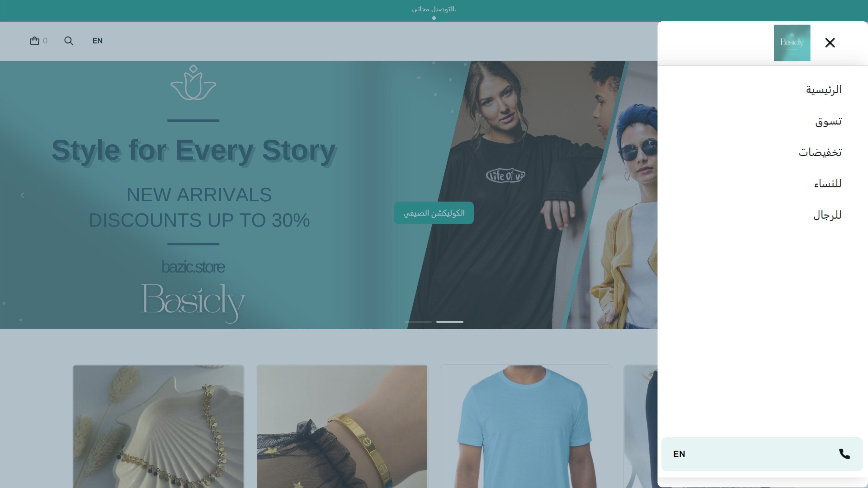
Task: Open the gold necklace product thumbnail
Action: [158, 426]
